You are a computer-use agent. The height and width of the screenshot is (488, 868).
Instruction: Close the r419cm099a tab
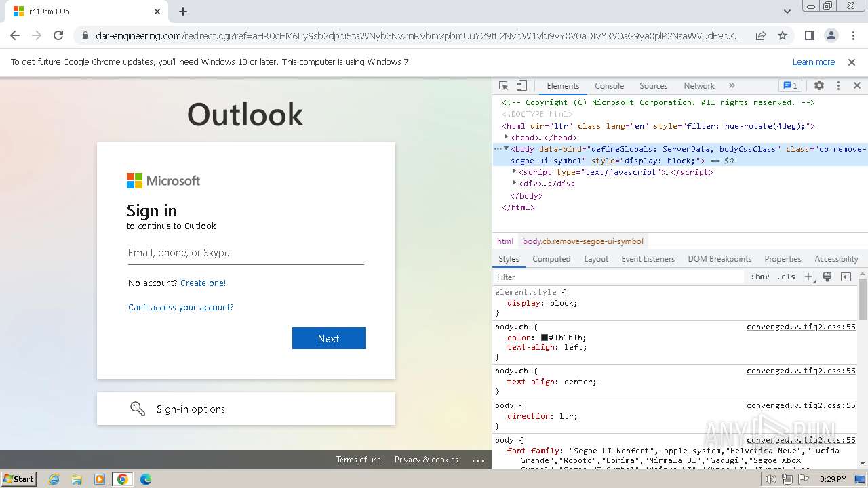coord(157,12)
